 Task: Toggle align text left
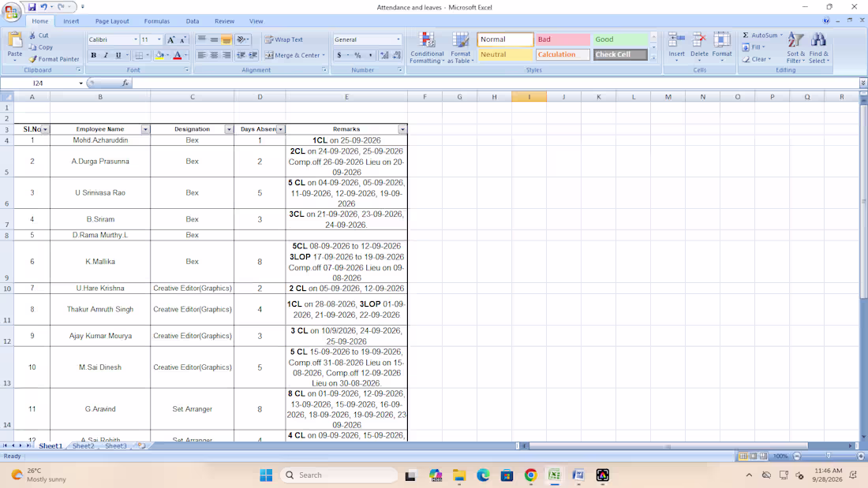[201, 55]
